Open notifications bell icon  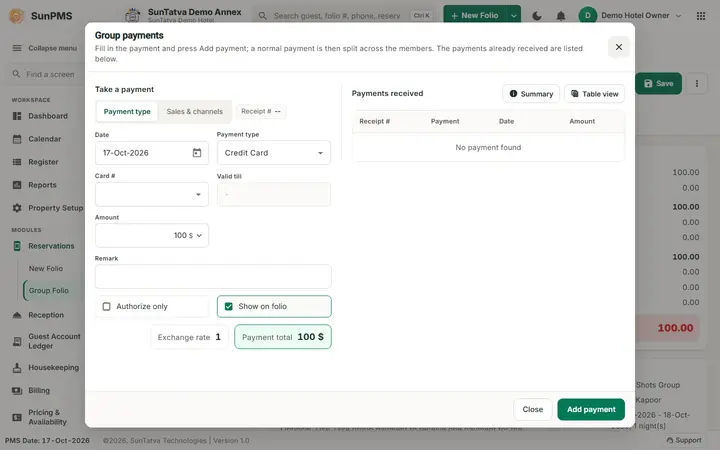pos(561,16)
